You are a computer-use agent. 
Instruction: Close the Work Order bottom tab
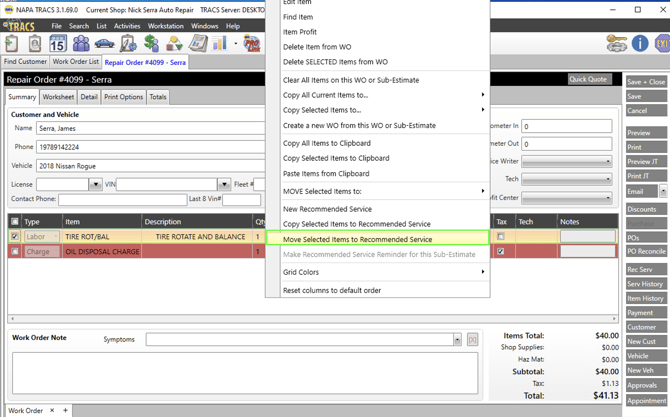pyautogui.click(x=52, y=410)
